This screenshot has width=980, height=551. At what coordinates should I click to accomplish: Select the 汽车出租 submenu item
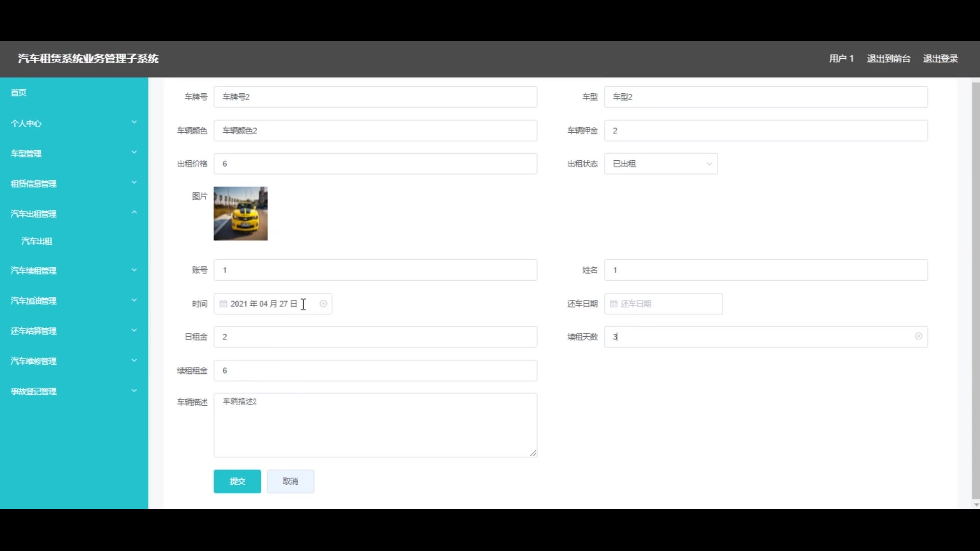[37, 241]
